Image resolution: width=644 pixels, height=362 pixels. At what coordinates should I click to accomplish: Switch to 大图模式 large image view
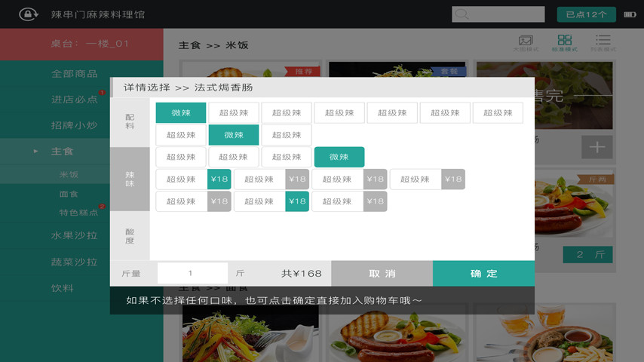pyautogui.click(x=526, y=43)
